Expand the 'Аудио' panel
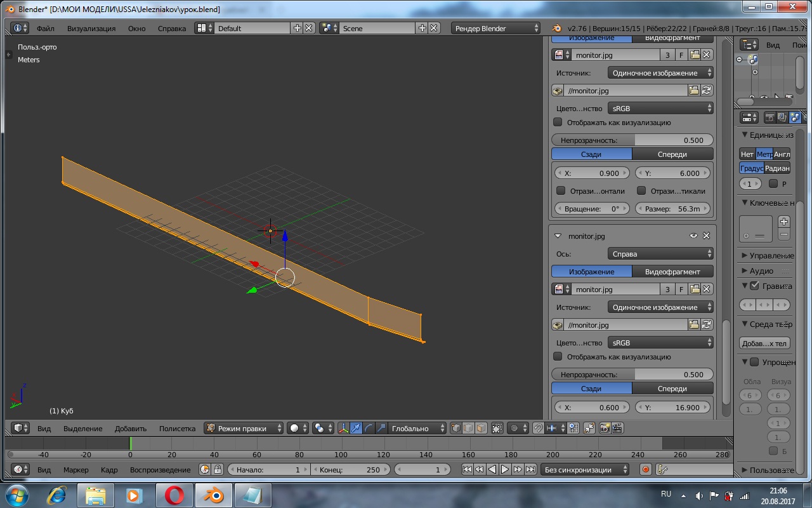 point(761,271)
